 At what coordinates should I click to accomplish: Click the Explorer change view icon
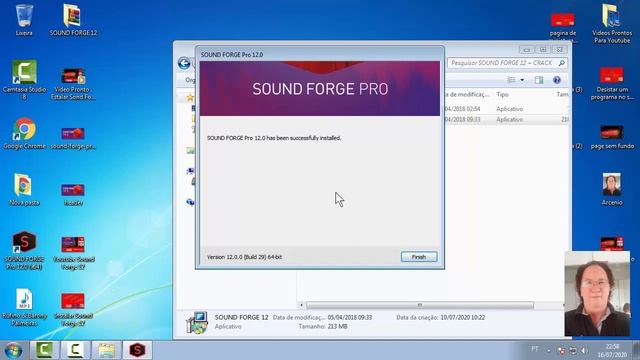click(511, 80)
